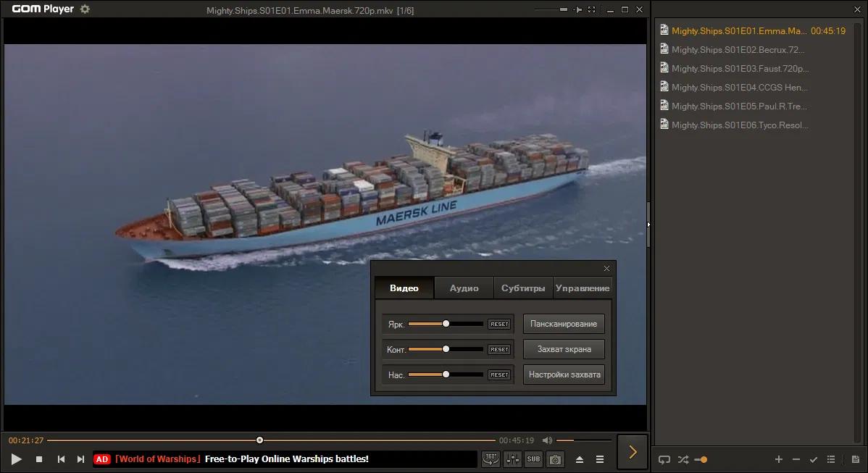Remove the item from the playlist with minus
This screenshot has height=473, width=868.
coord(796,460)
